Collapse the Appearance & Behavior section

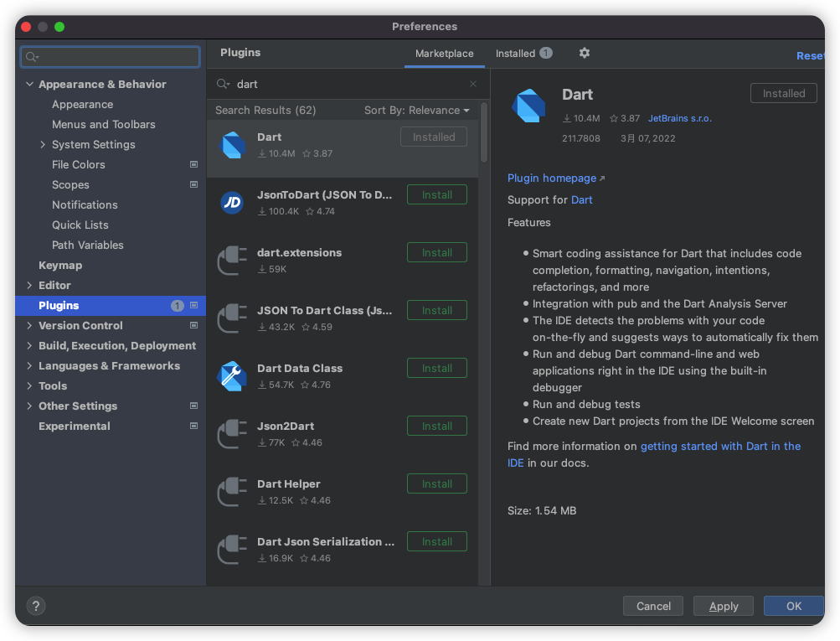pyautogui.click(x=29, y=84)
